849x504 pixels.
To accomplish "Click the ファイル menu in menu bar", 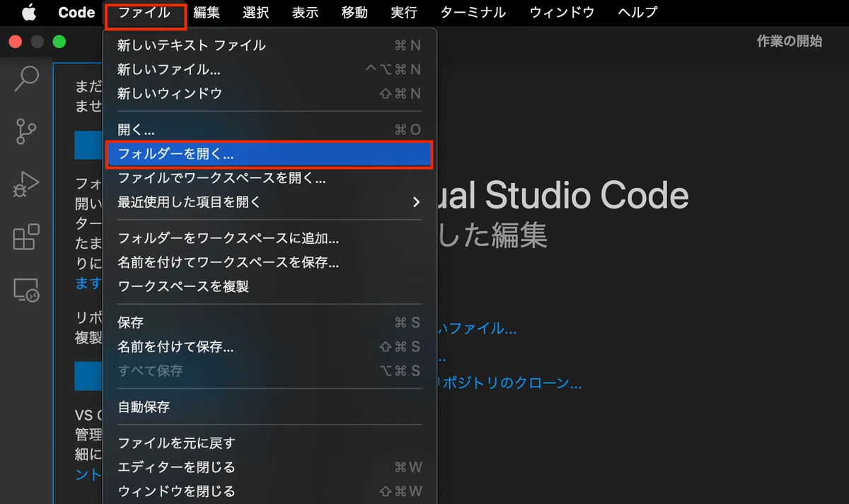I will click(144, 13).
